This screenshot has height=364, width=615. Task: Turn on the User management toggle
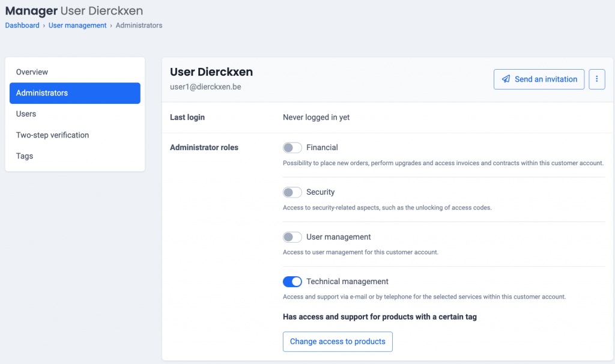click(x=292, y=237)
